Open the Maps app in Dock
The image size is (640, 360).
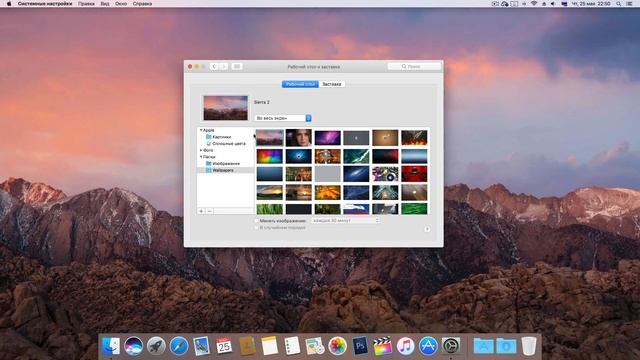[315, 346]
